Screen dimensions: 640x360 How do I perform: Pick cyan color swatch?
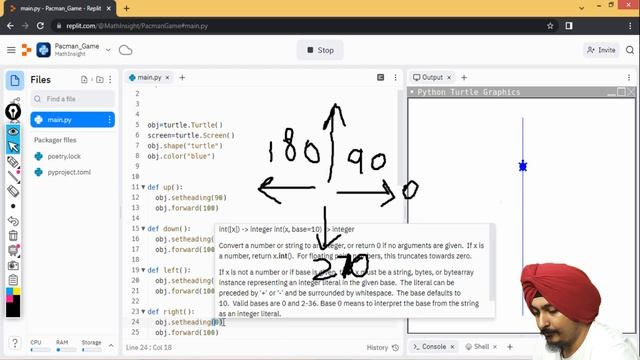[x=9, y=291]
